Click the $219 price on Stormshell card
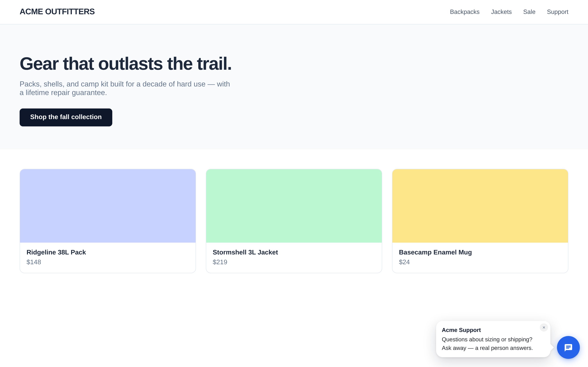The width and height of the screenshot is (588, 367). click(x=220, y=262)
